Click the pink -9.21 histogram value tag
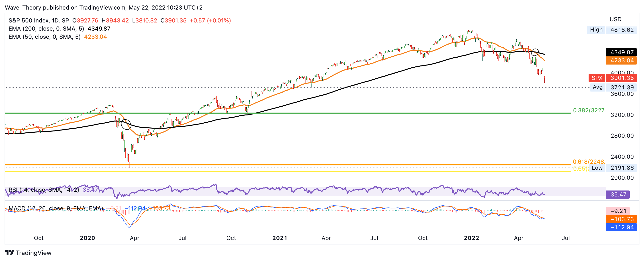This screenshot has height=261, width=644. pos(618,211)
